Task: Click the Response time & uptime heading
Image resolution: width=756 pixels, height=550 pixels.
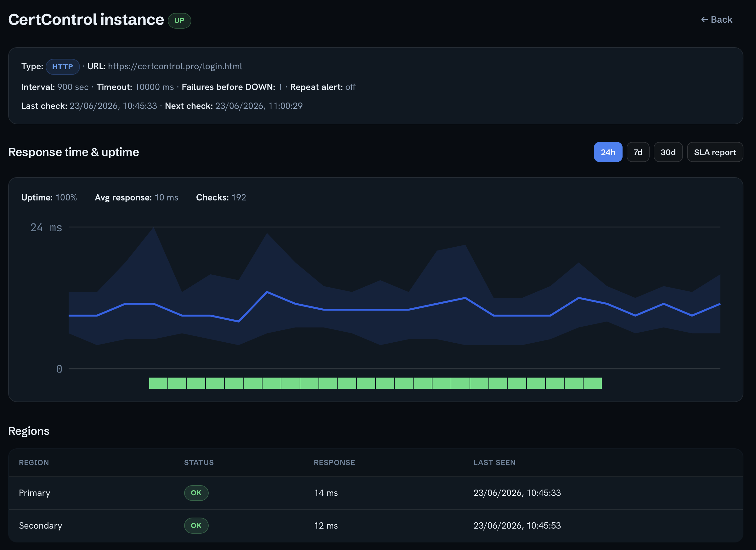Action: 74,152
